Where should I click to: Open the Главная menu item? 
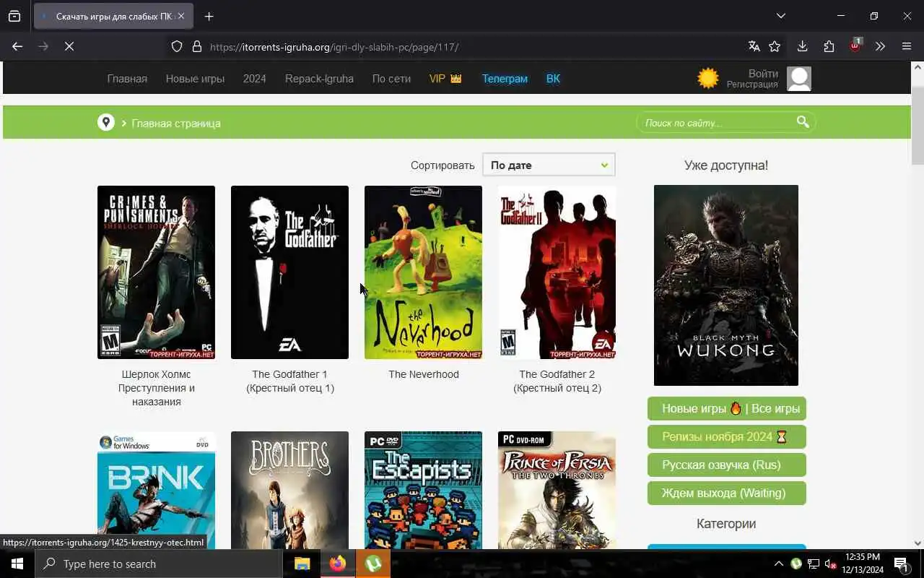pos(127,79)
